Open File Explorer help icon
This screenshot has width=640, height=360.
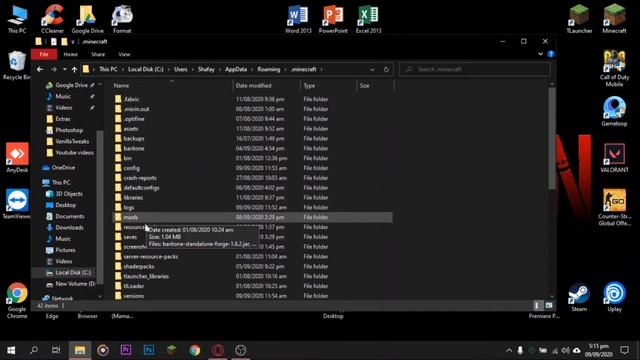tap(551, 54)
